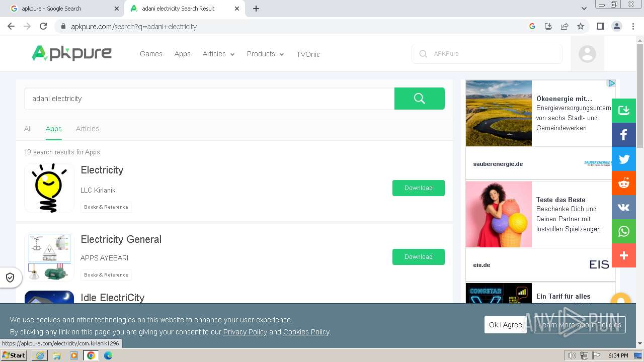Image resolution: width=644 pixels, height=362 pixels.
Task: Open the eis.de ad image
Action: coord(499,215)
